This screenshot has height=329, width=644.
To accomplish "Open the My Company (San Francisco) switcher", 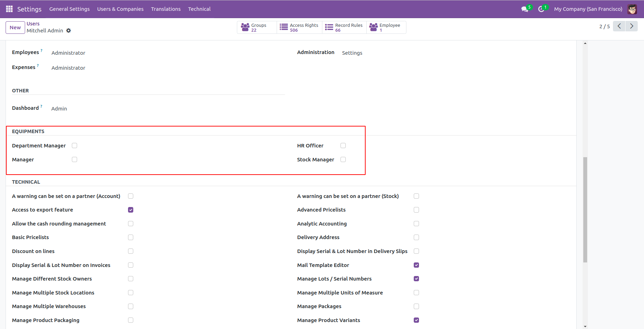I will point(588,9).
